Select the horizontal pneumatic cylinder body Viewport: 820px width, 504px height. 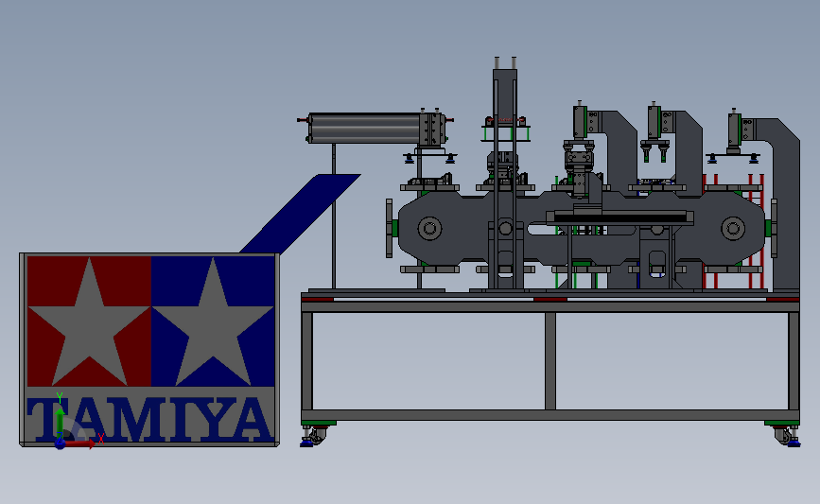(364, 128)
